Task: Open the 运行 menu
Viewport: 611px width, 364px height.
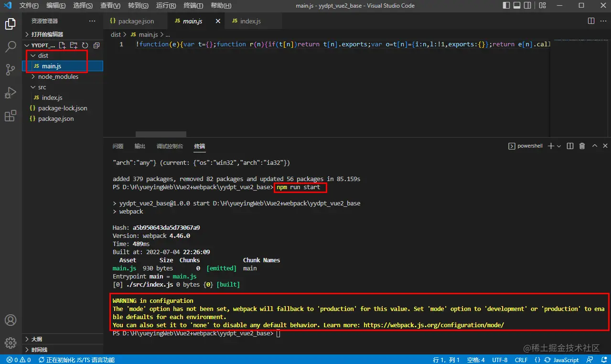Action: click(166, 6)
